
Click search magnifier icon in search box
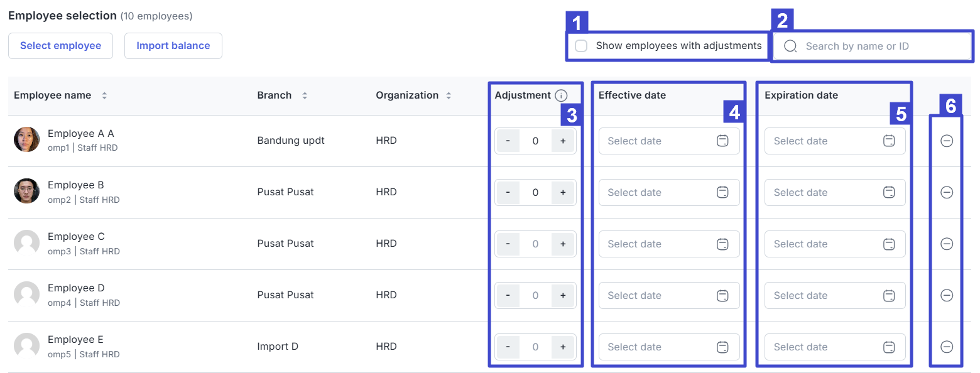click(x=790, y=46)
